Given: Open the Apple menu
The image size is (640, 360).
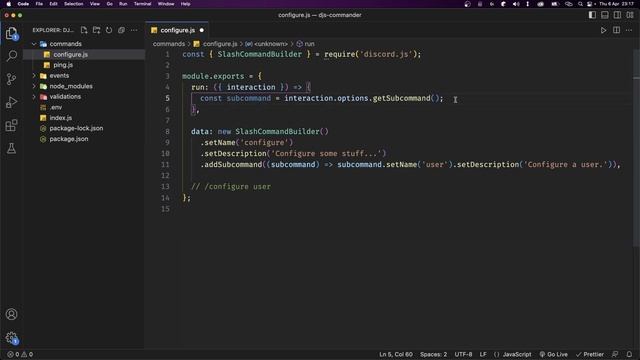Looking at the screenshot, I should [x=8, y=4].
